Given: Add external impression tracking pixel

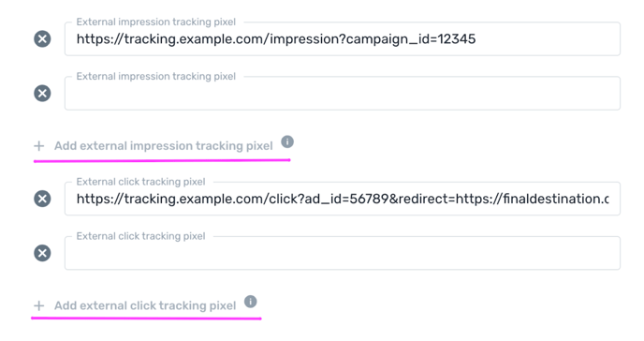Looking at the screenshot, I should pos(164,146).
